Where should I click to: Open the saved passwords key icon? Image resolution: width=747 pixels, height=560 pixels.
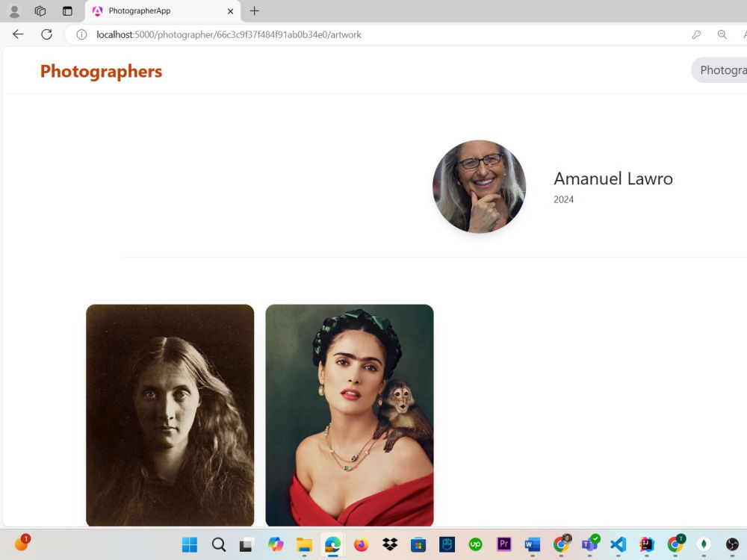point(696,34)
